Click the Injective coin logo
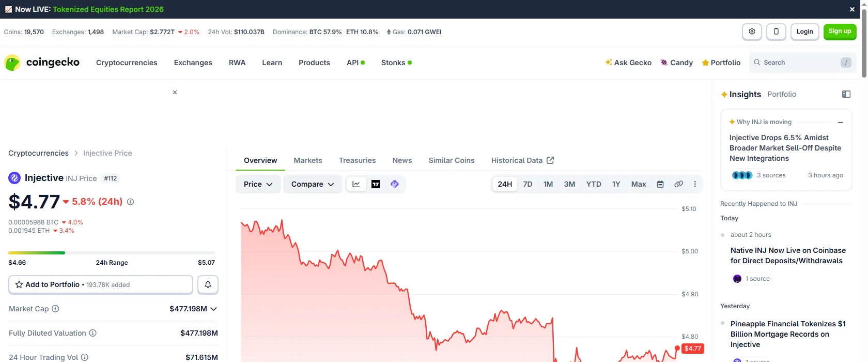Image resolution: width=868 pixels, height=362 pixels. click(14, 178)
